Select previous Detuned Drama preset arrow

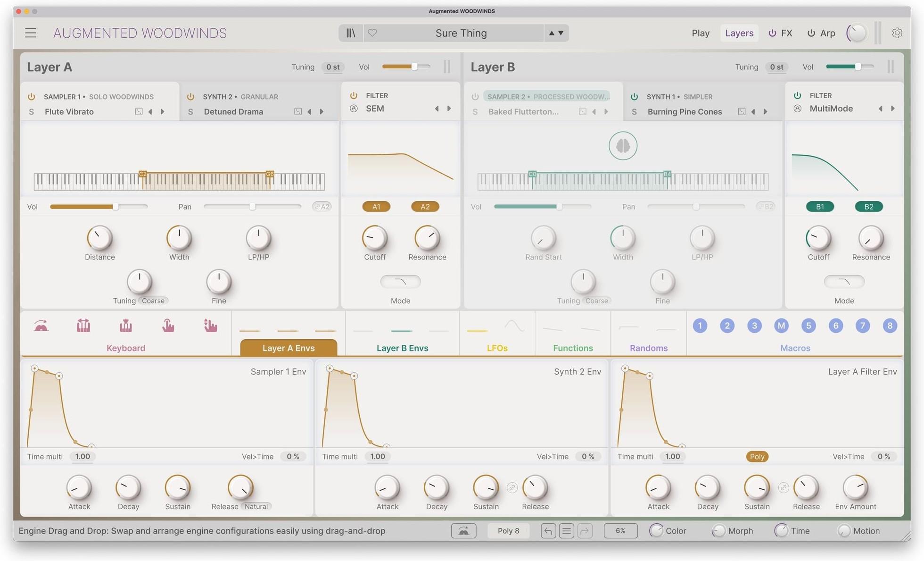click(309, 112)
